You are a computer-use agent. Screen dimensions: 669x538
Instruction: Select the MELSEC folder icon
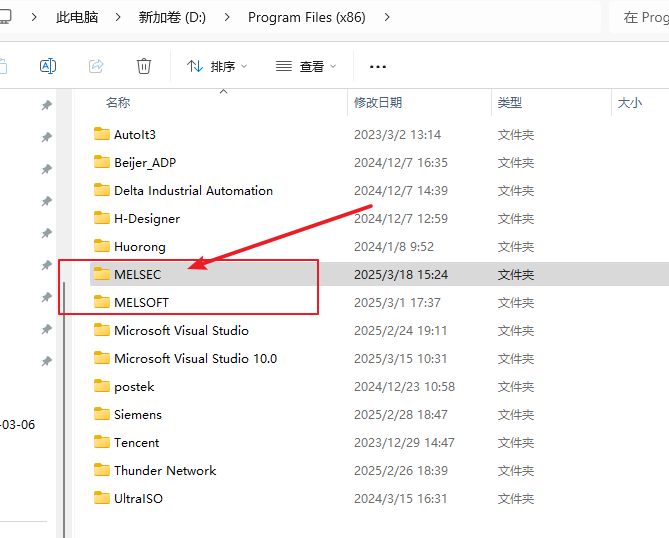(102, 274)
